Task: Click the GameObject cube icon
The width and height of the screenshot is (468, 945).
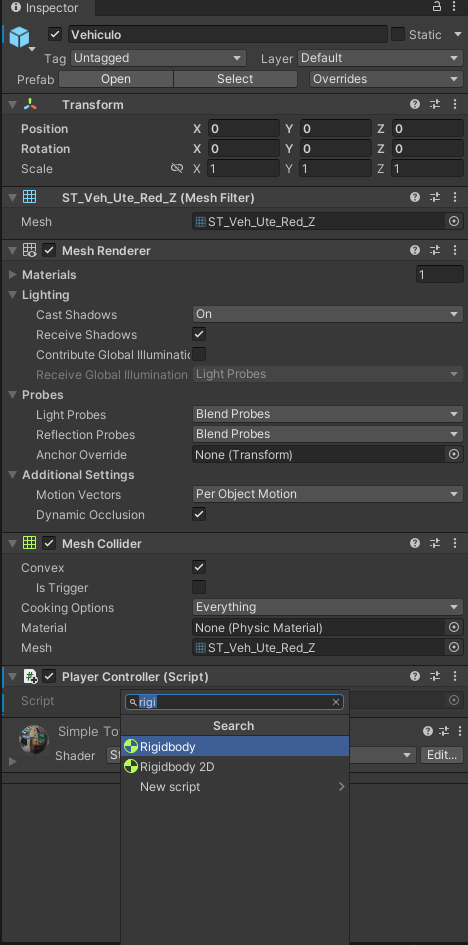Action: pos(19,37)
